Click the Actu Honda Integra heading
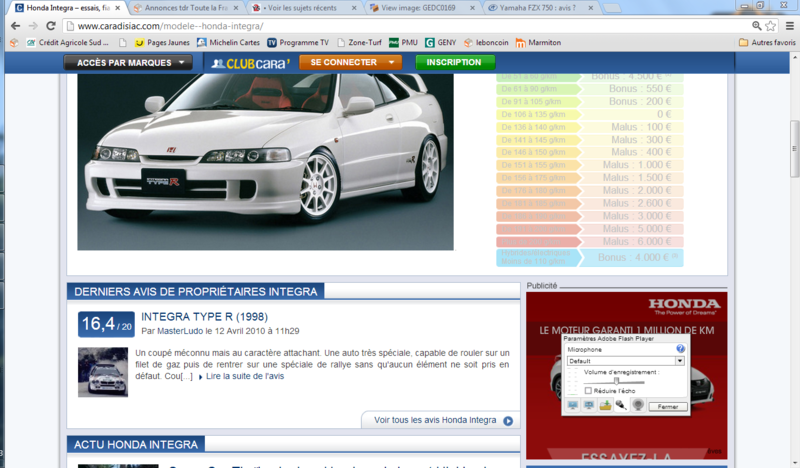This screenshot has width=800, height=468. [x=136, y=445]
